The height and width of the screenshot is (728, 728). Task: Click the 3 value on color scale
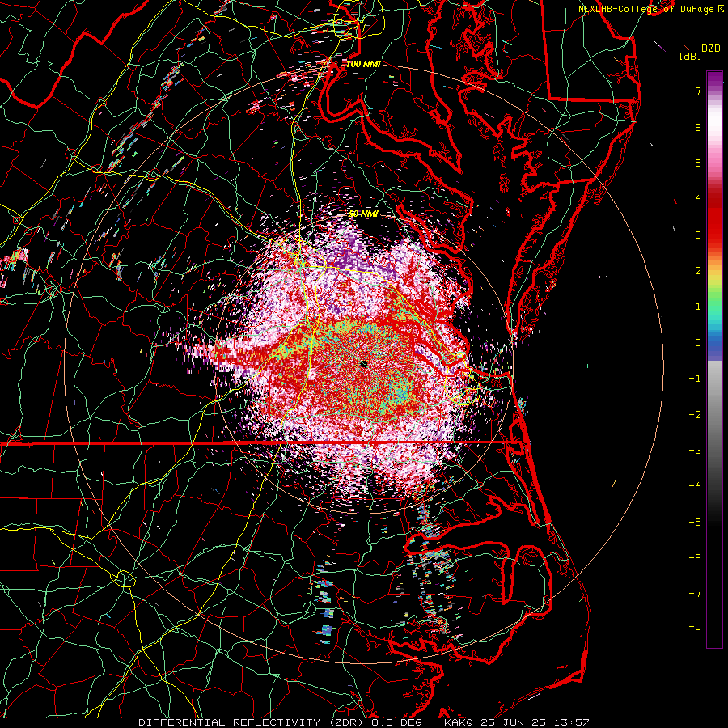tap(698, 235)
